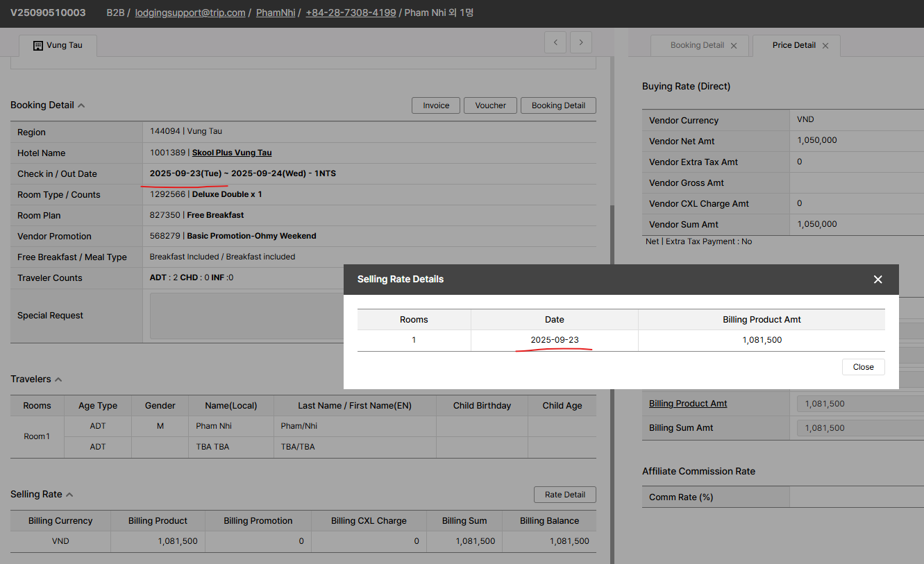Close the Booking Detail tab with its X

(x=734, y=46)
